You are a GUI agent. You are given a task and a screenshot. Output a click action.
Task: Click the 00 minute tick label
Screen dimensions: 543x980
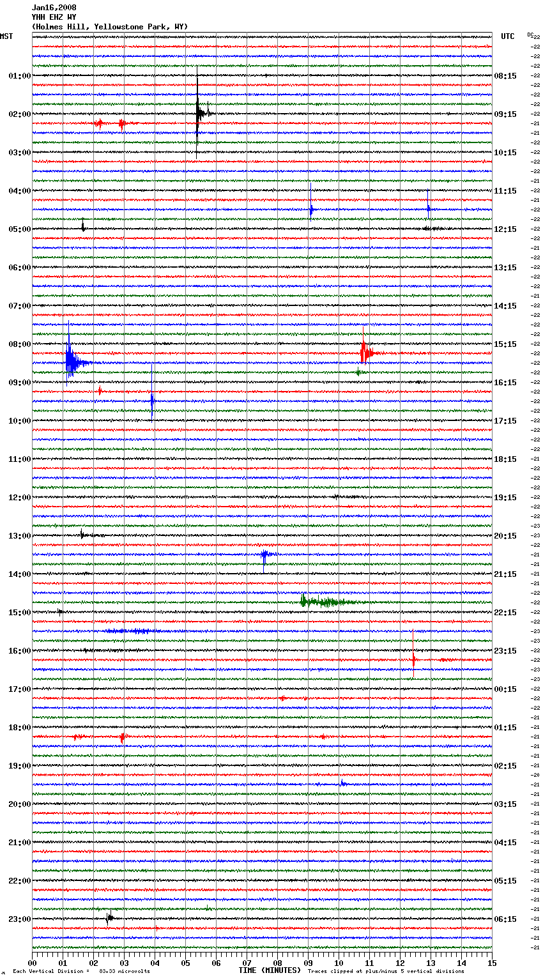click(x=32, y=963)
